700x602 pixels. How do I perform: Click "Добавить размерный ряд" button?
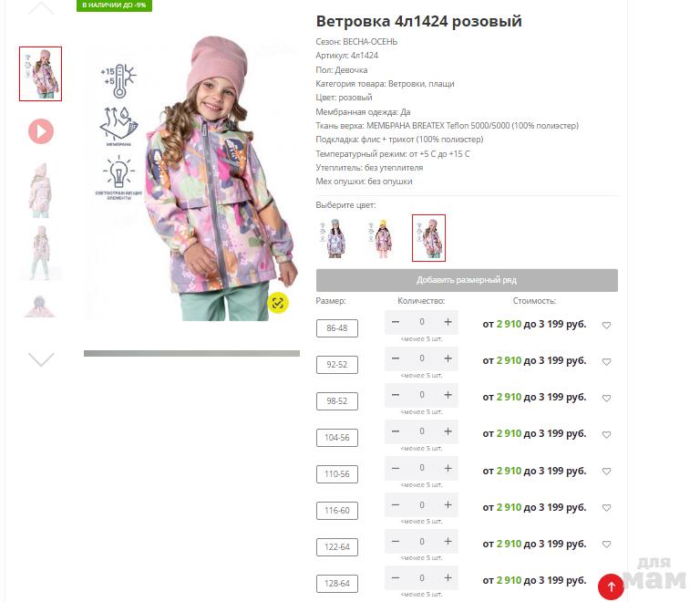(467, 280)
